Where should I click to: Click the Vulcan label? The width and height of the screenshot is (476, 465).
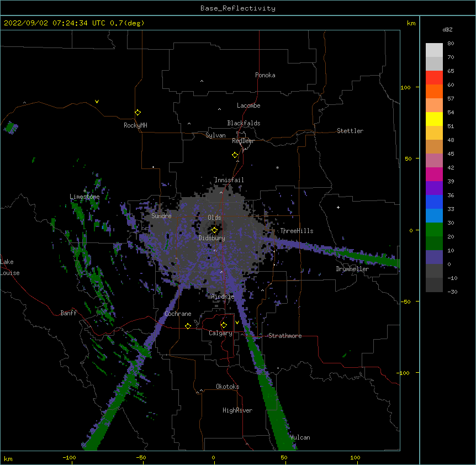(300, 437)
